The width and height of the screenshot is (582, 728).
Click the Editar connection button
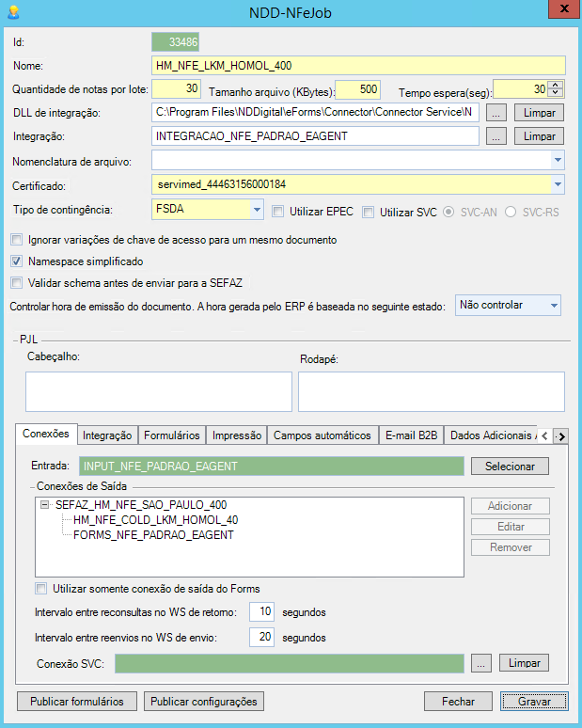click(x=510, y=527)
